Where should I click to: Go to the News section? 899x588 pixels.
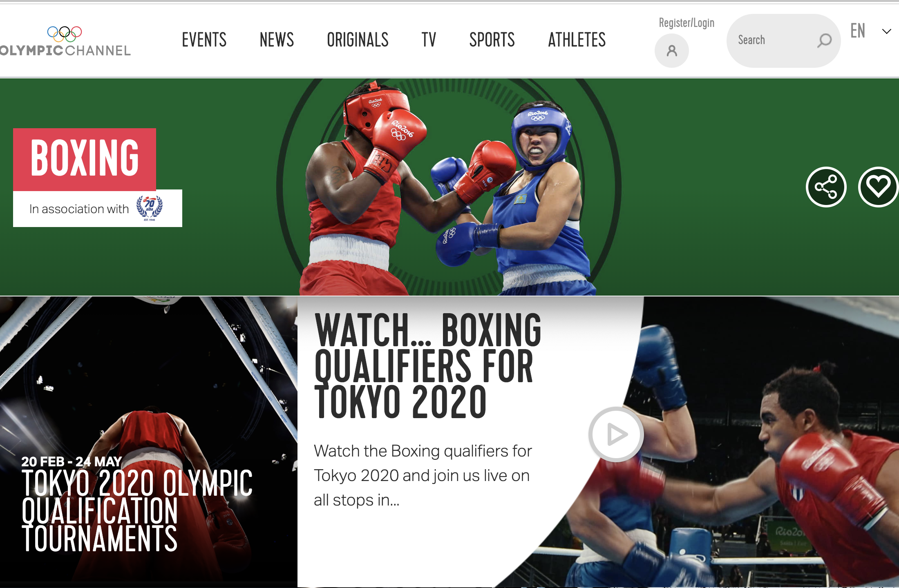click(x=277, y=40)
